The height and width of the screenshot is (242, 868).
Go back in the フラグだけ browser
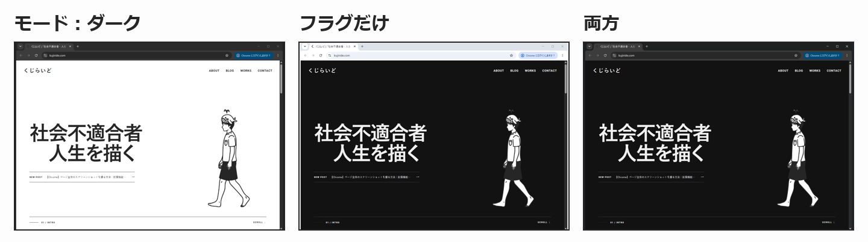point(305,55)
